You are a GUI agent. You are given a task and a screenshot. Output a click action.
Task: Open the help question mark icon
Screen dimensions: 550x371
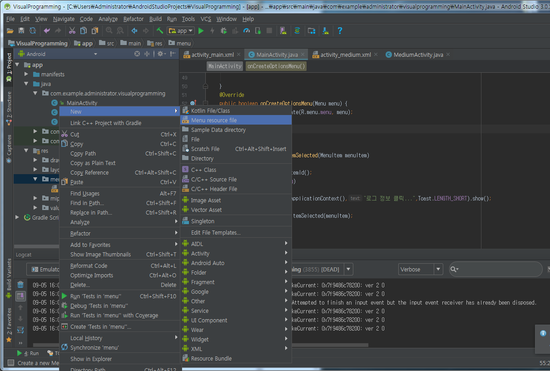click(340, 31)
